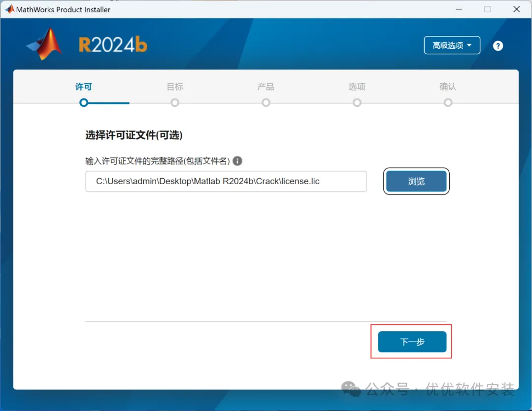The height and width of the screenshot is (411, 532).
Task: Click the help question mark icon
Action: 498,46
